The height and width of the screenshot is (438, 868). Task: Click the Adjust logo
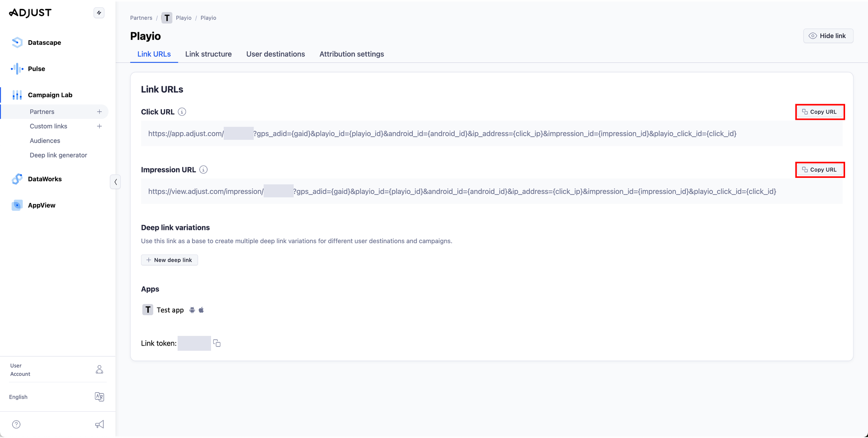(30, 13)
